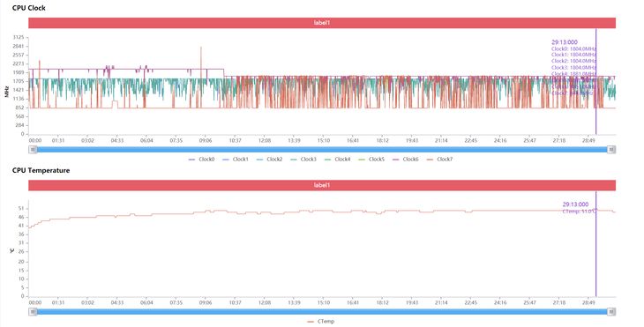Toggle Clock3 legend item
Image resolution: width=644 pixels, height=327 pixels.
(303, 160)
